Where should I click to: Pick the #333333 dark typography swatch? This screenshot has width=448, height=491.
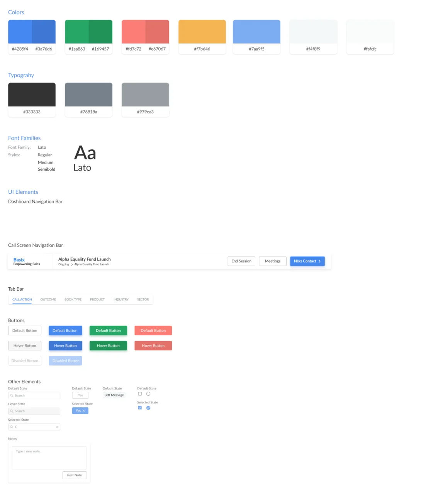click(x=32, y=95)
